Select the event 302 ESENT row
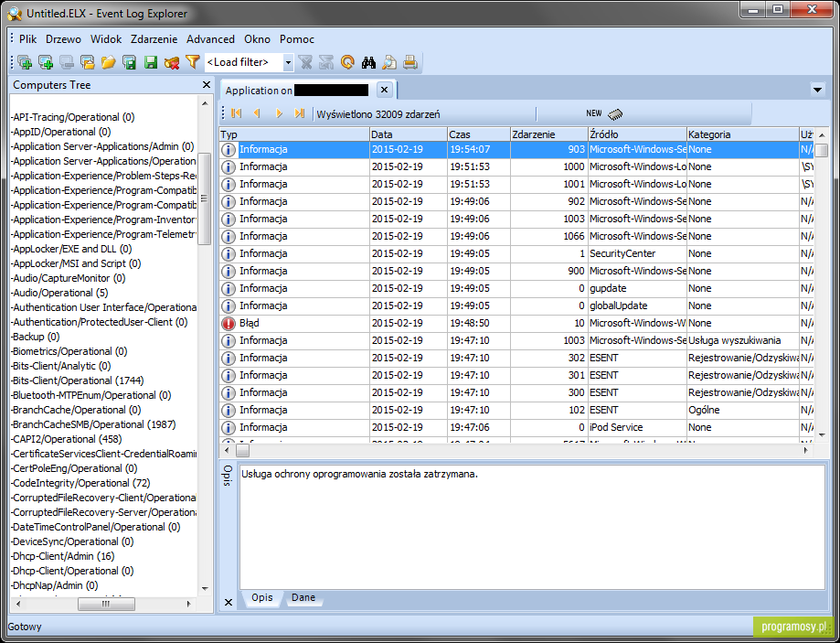Screen dimensions: 840x643 516,358
